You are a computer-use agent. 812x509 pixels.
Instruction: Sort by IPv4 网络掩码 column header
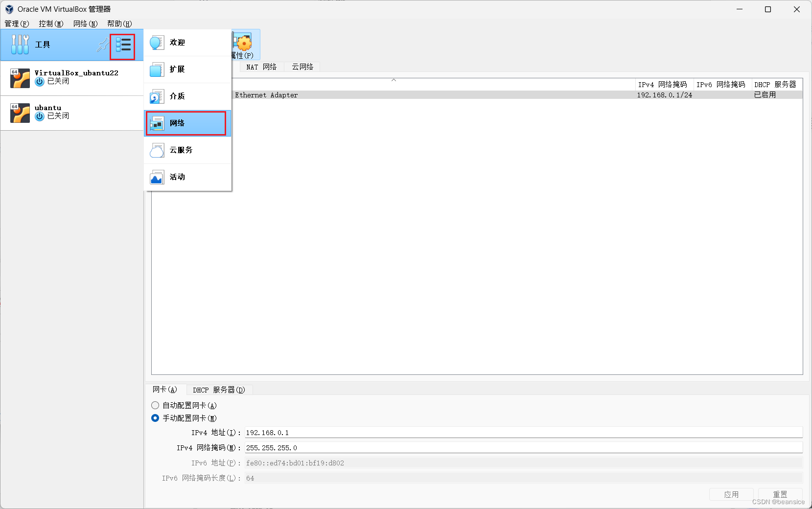(664, 85)
